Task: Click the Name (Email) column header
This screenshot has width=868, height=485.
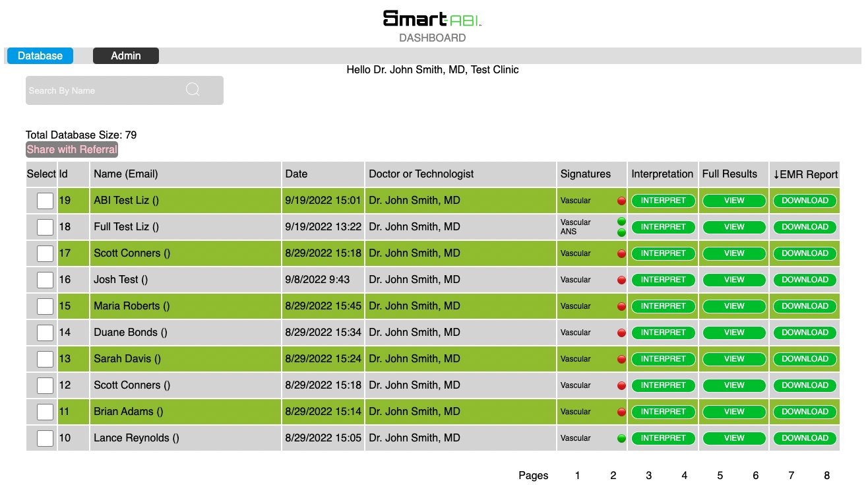Action: point(186,174)
